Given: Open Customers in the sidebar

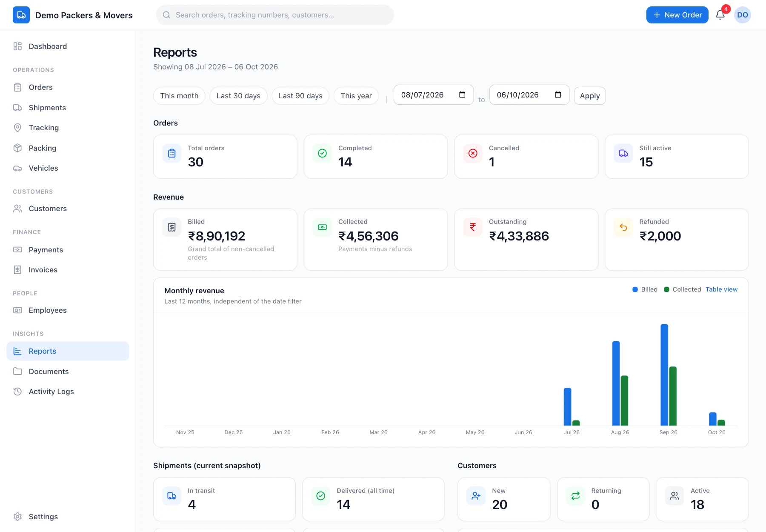Looking at the screenshot, I should (x=68, y=209).
